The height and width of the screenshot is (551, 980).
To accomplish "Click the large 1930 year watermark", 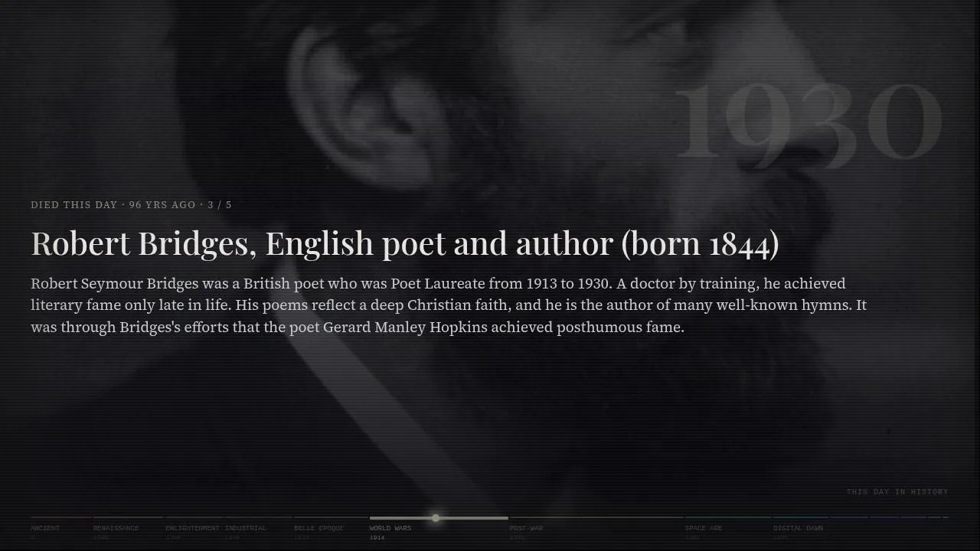I will point(808,122).
